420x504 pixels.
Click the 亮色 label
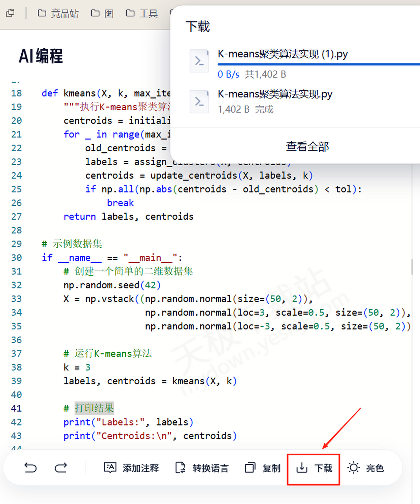pos(375,468)
